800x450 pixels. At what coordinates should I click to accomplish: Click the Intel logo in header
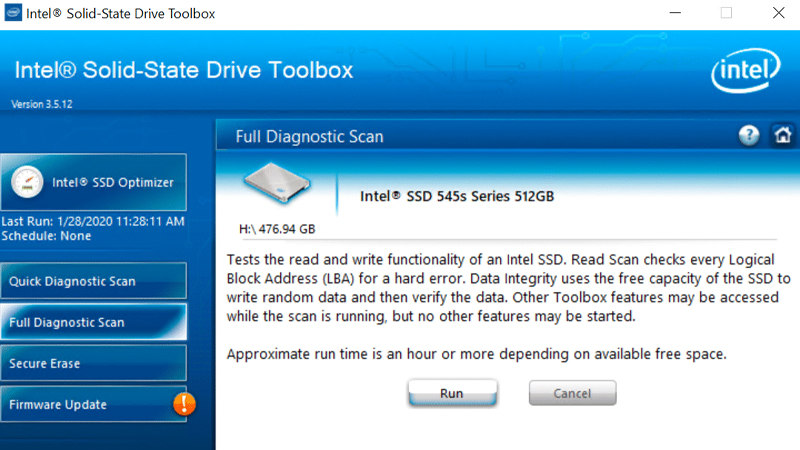[x=745, y=70]
